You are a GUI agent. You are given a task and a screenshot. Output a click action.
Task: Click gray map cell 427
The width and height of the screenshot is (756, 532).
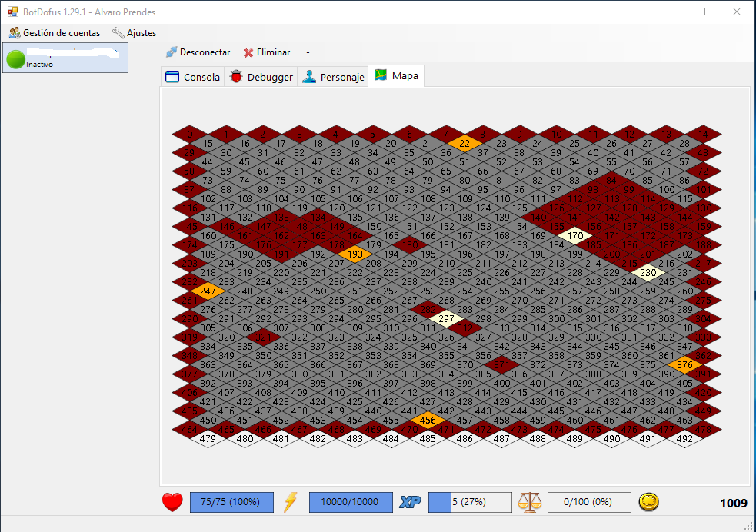[x=428, y=402]
